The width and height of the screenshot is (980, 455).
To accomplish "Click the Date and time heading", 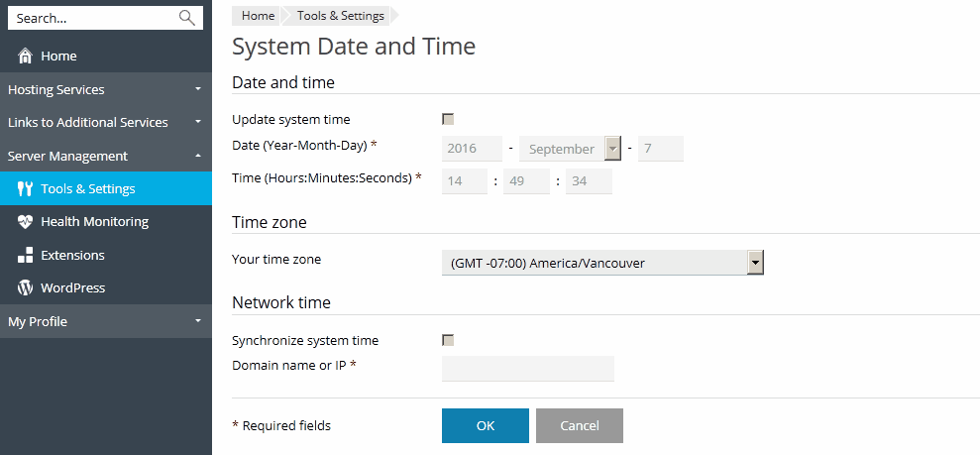I will pyautogui.click(x=283, y=82).
